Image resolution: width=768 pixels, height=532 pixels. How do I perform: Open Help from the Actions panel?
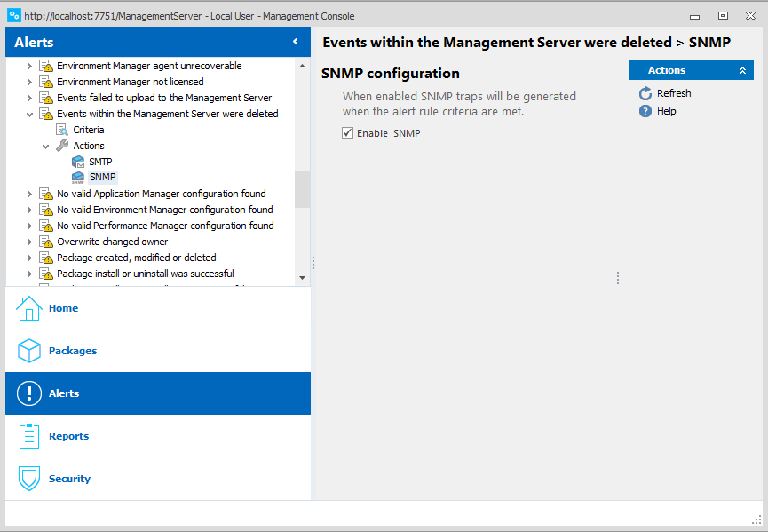coord(645,111)
